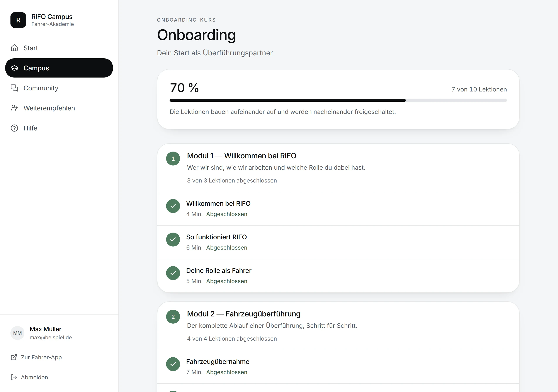Click the ONBOARDING-KURS label
The image size is (558, 392).
point(186,20)
